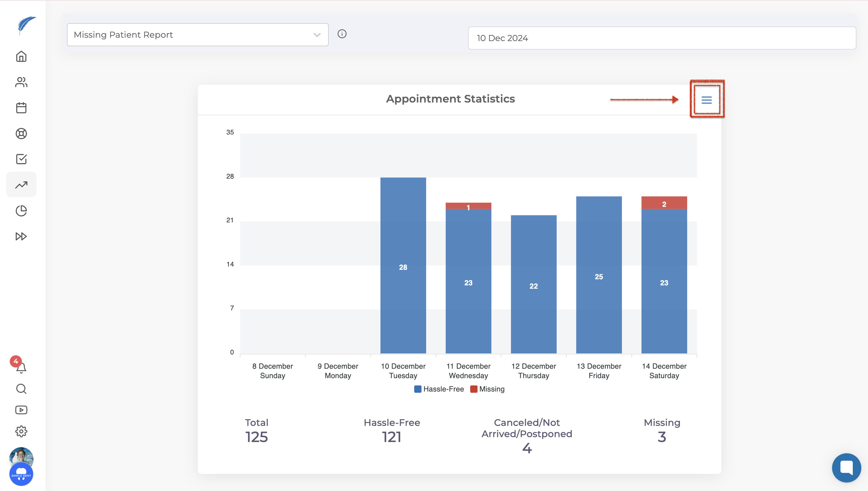Click the search magnifier icon

(x=21, y=389)
